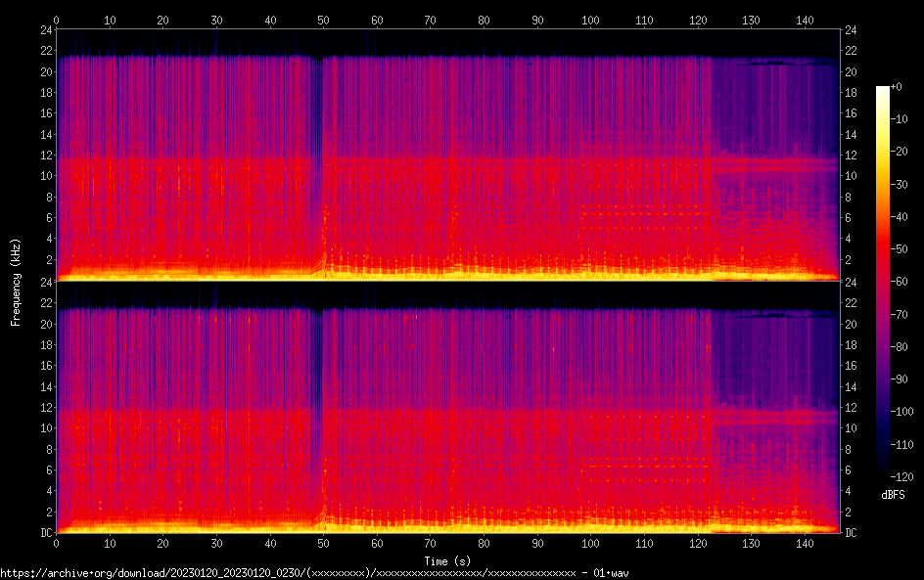
Task: Click the DC label on the lower-left frequency axis
Action: (43, 532)
